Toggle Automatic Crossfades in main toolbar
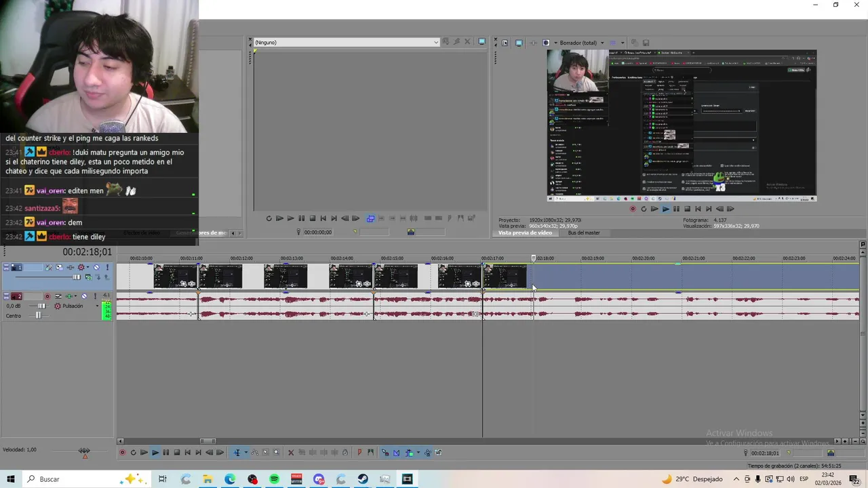The height and width of the screenshot is (488, 868). [x=396, y=452]
